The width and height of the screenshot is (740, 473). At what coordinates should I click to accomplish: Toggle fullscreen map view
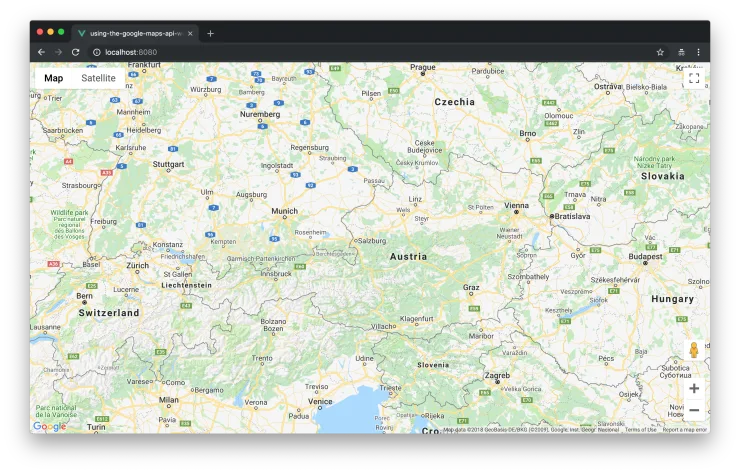(x=694, y=78)
